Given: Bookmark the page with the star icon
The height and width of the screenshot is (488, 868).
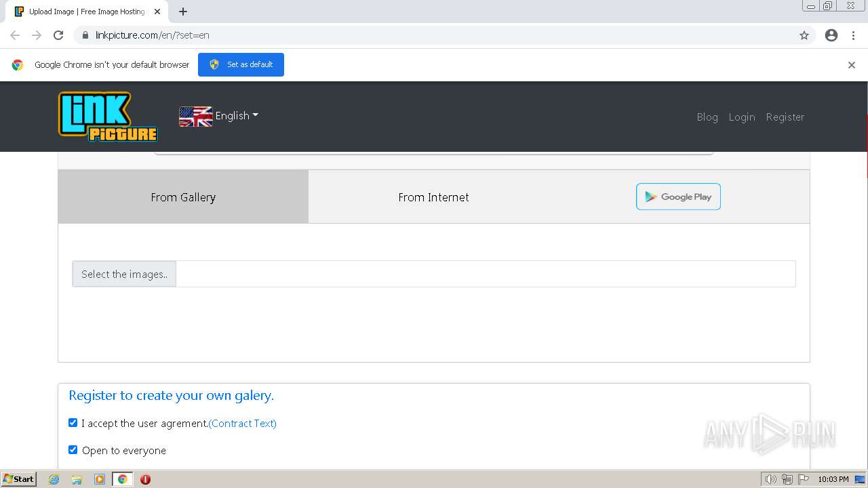Looking at the screenshot, I should coord(804,35).
